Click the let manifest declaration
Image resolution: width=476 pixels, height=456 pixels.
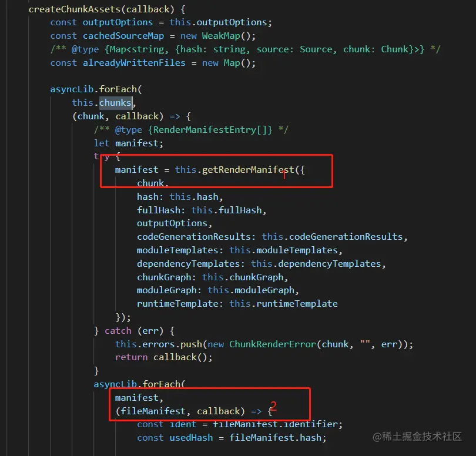coord(129,143)
